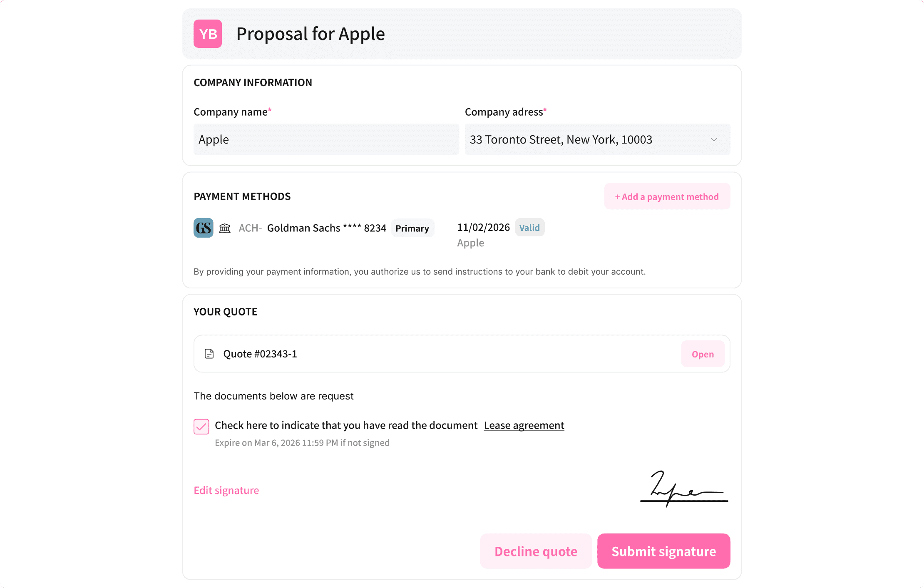The image size is (924, 588).
Task: Submit your signature
Action: [663, 551]
